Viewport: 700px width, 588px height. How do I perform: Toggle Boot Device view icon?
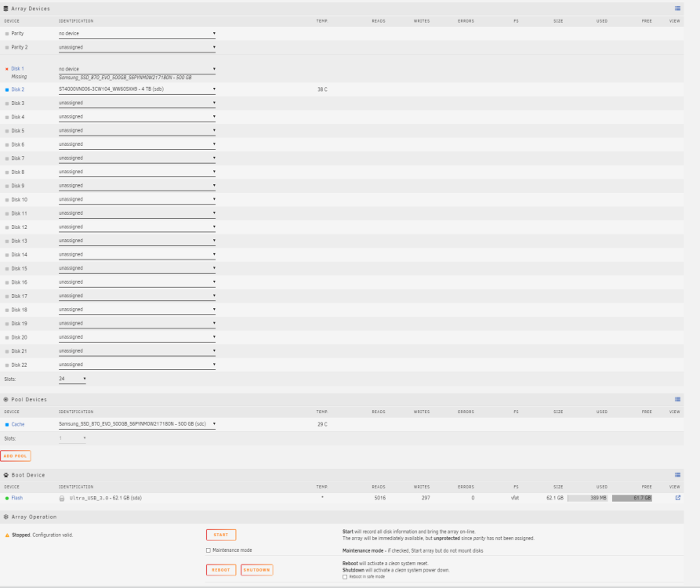(677, 474)
